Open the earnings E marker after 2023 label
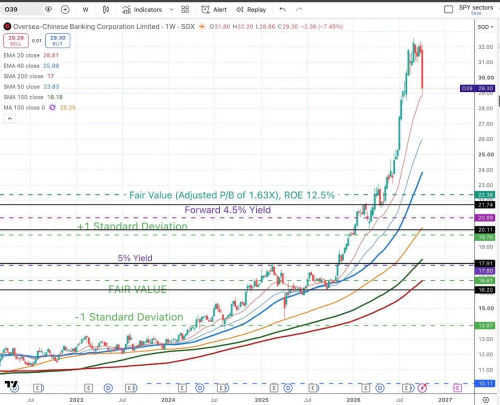Viewport: 500px width, 405px height. point(88,388)
